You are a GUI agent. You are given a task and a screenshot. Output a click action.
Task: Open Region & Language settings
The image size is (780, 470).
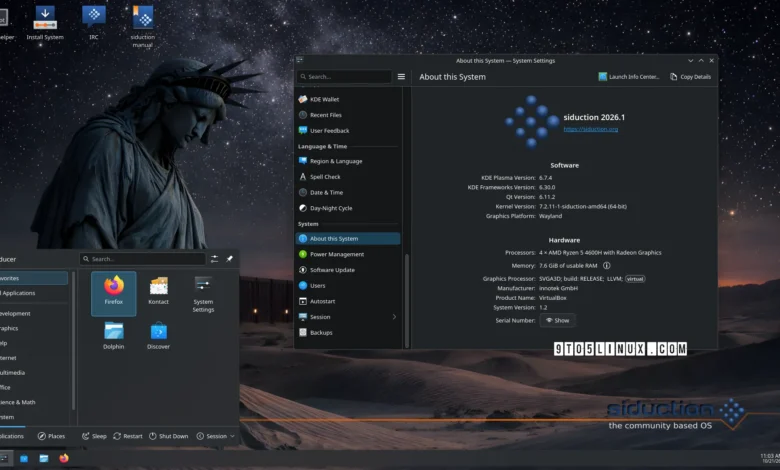coord(348,161)
